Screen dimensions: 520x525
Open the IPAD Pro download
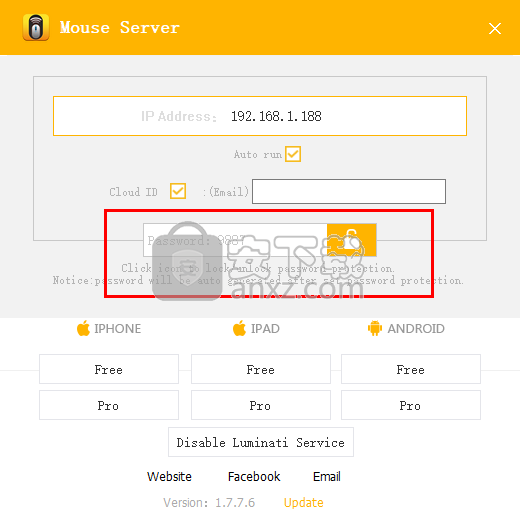coord(261,405)
